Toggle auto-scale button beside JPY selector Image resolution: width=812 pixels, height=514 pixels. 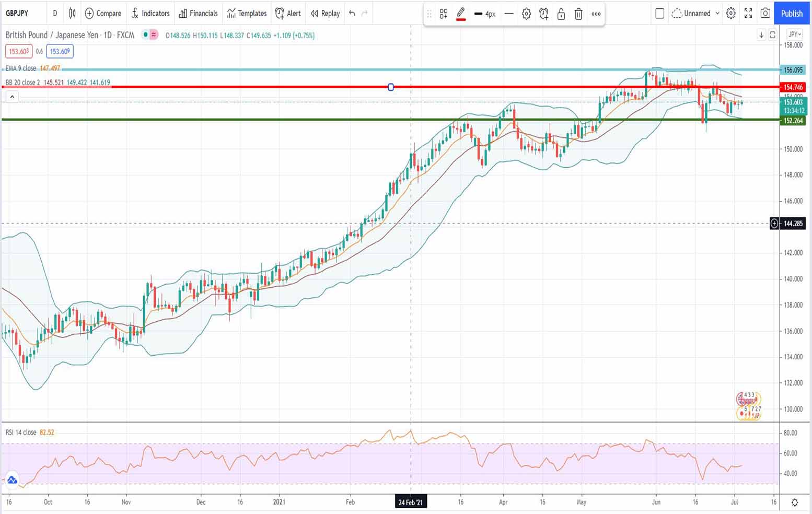tap(772, 35)
